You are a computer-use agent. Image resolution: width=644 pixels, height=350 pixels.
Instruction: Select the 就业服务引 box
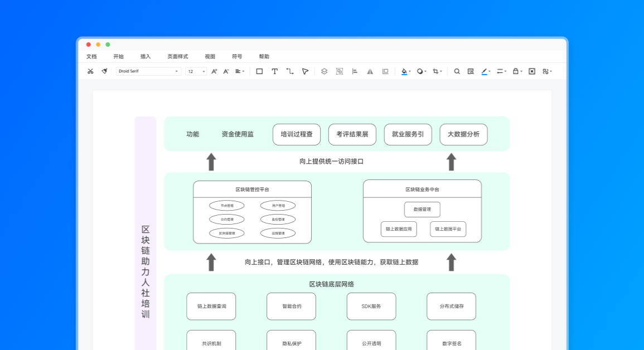pyautogui.click(x=408, y=134)
